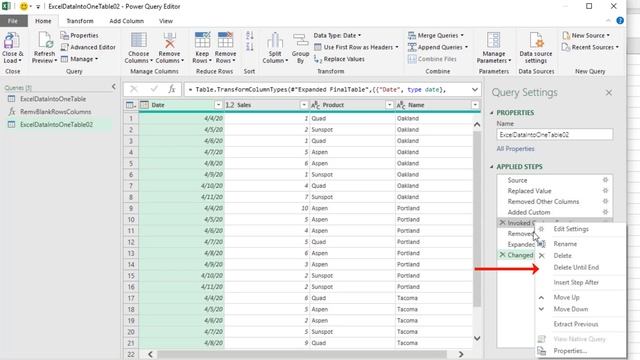
Task: Click the Remove Rows icon
Action: [225, 40]
